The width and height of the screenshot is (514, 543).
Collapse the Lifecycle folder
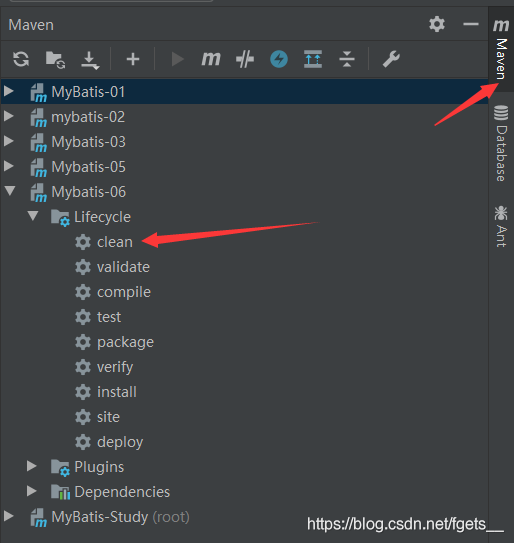pyautogui.click(x=33, y=216)
